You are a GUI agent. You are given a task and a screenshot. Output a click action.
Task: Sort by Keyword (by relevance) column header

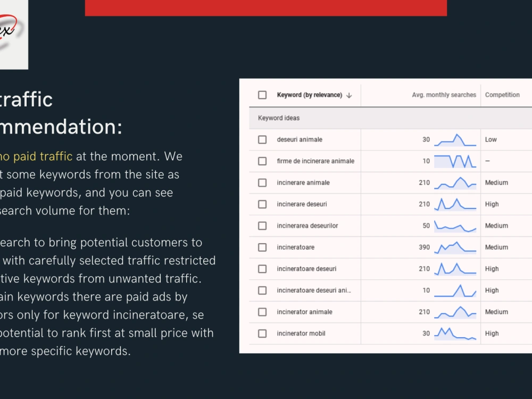pyautogui.click(x=310, y=95)
